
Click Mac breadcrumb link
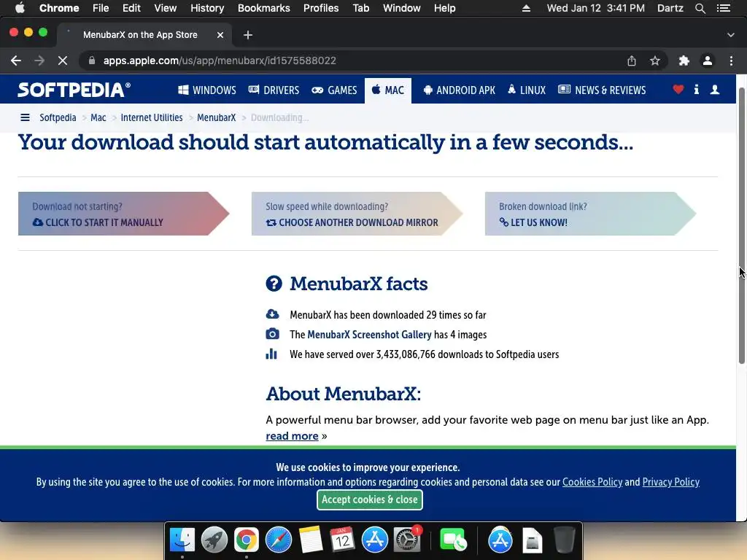coord(98,117)
